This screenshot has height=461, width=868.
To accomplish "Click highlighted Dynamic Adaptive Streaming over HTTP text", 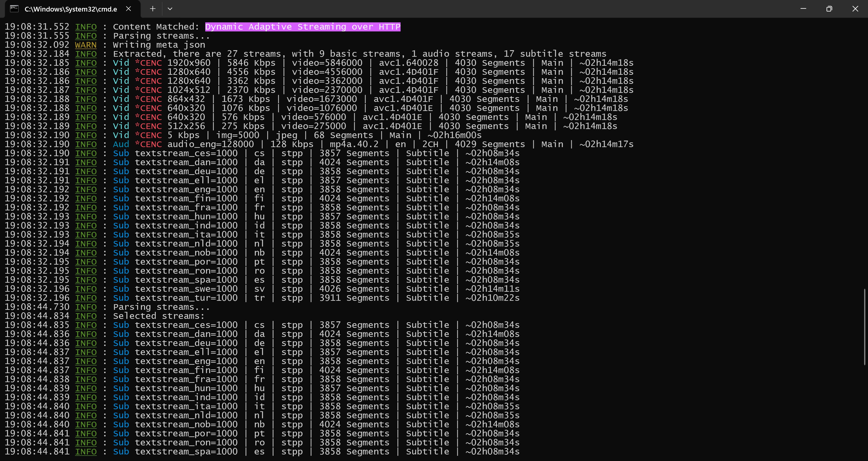I will pos(303,27).
